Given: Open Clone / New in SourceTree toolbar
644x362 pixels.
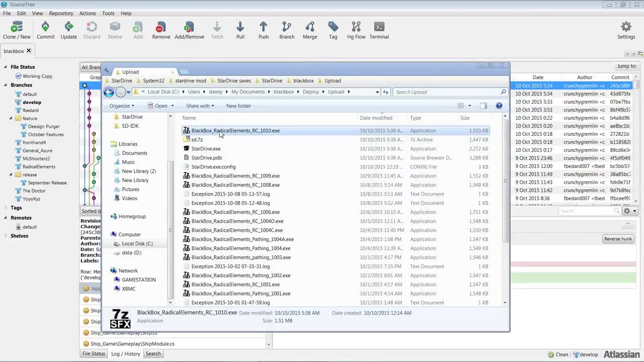Looking at the screenshot, I should click(17, 30).
